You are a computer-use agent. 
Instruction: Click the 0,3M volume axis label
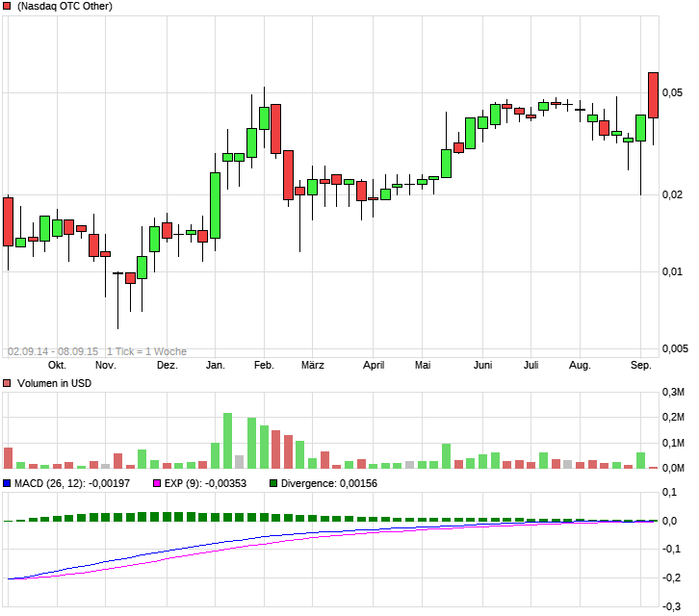[673, 393]
